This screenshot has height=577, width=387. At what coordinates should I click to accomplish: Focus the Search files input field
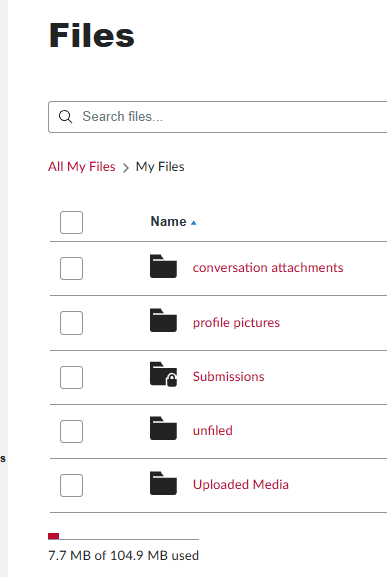[x=217, y=117]
